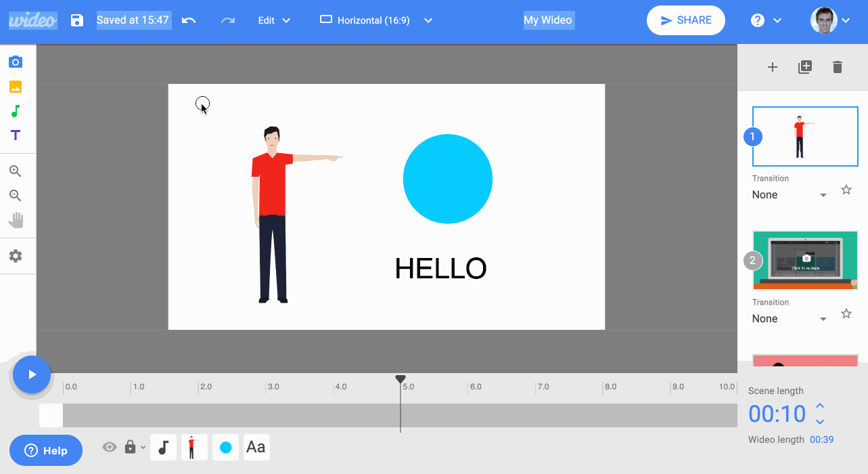The height and width of the screenshot is (474, 868).
Task: Open the image library icon
Action: point(16,87)
